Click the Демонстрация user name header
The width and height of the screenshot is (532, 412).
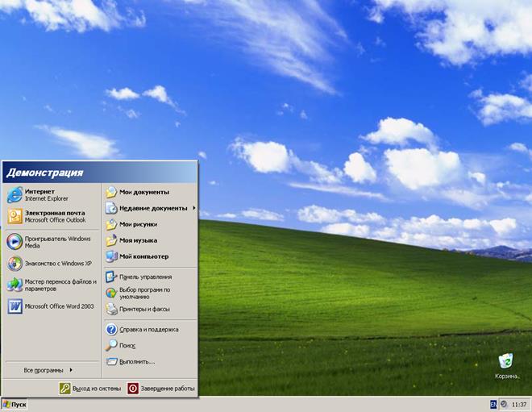tap(44, 173)
